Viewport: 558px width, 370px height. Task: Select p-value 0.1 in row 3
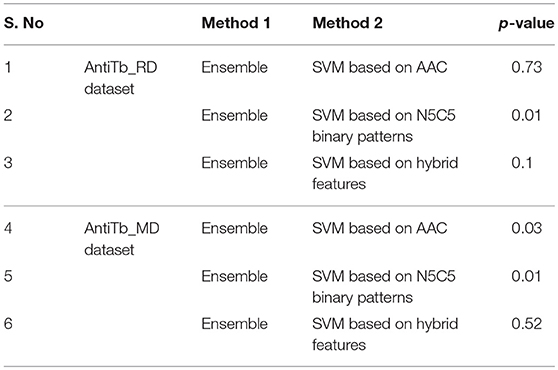522,163
